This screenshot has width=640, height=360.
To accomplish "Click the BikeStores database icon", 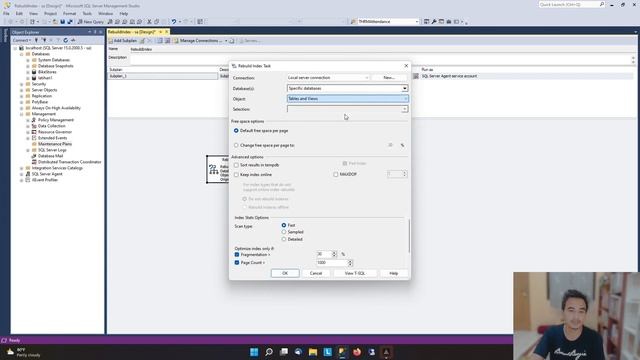I will (x=34, y=72).
